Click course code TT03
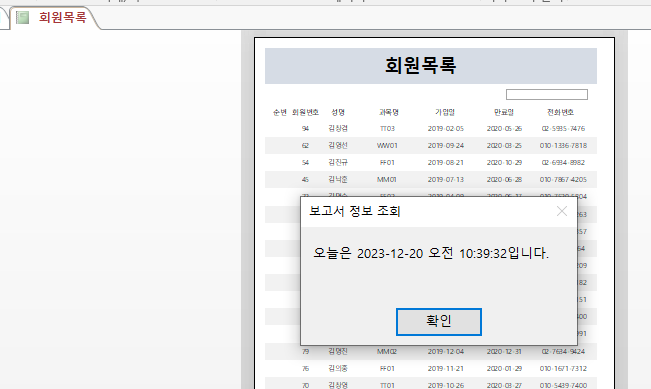 point(387,129)
